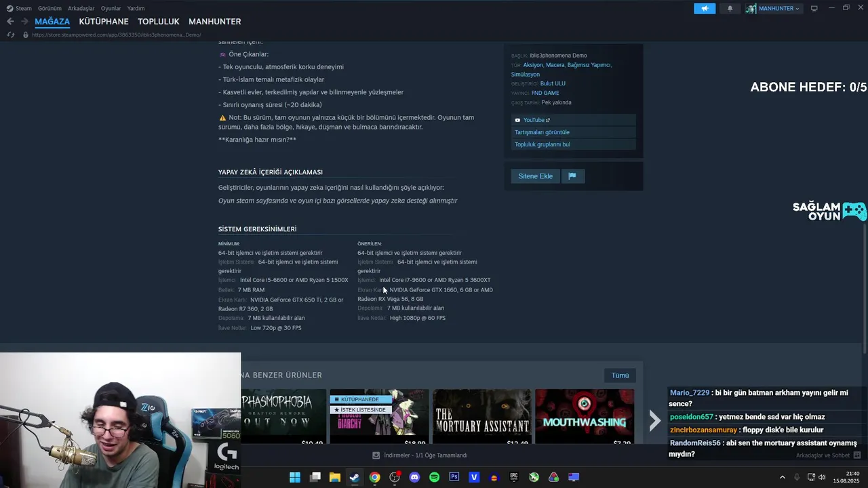Open publisher FND GAME link

point(545,93)
